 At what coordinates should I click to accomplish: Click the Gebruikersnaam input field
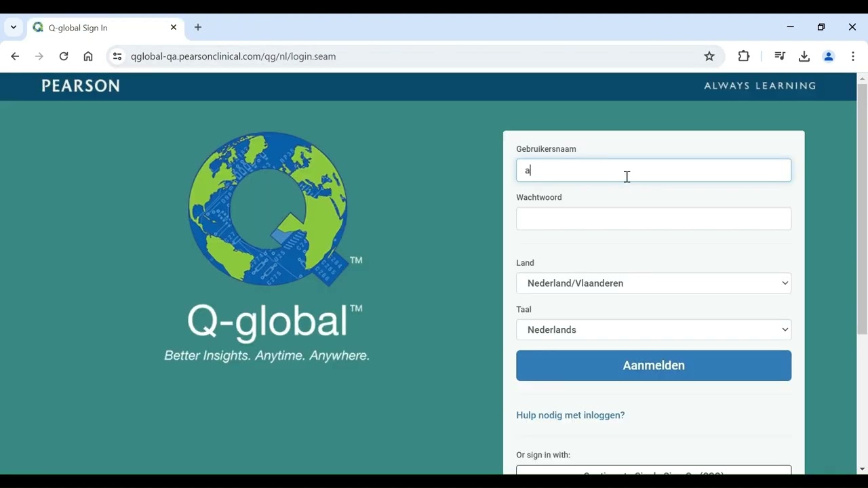pos(654,170)
